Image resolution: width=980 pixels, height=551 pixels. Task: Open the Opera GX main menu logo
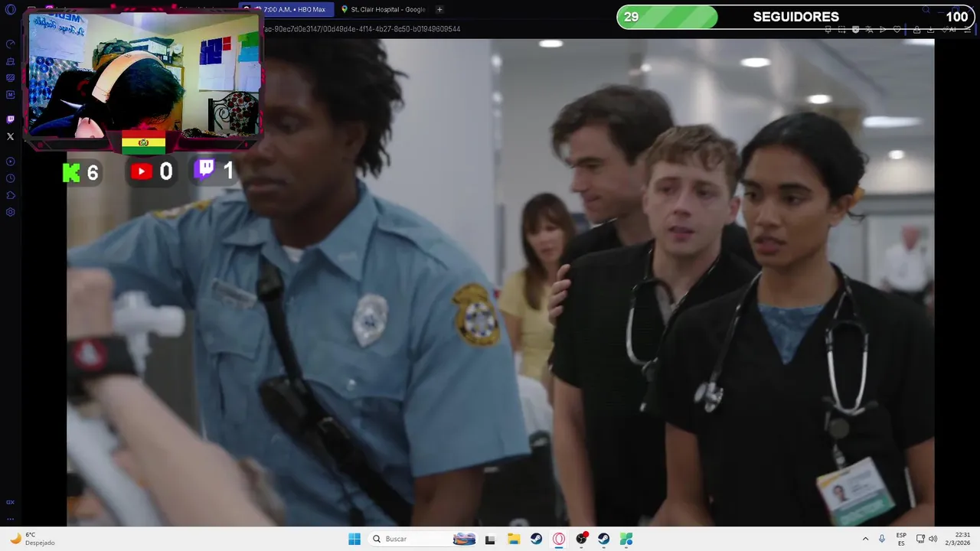(10, 9)
